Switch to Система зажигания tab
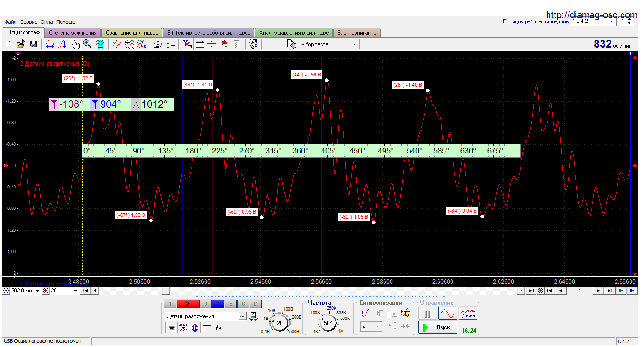Screen dimensions: 644x347 coord(73,33)
